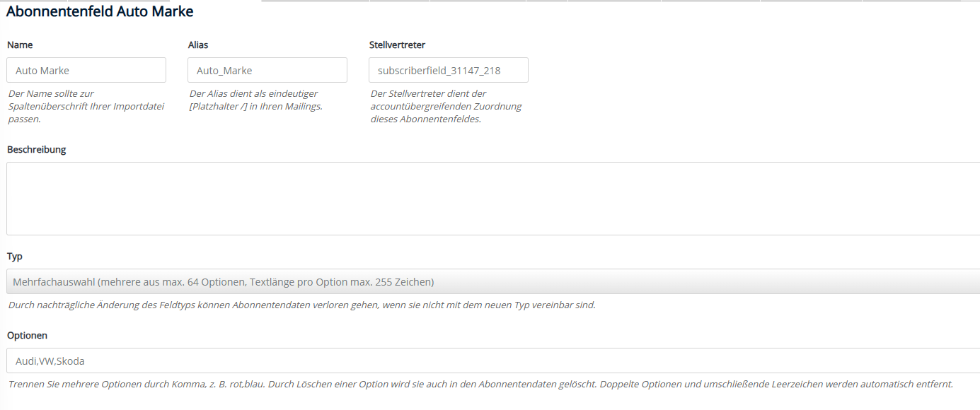Click the Stellvertreter field subscriberfield_31147_218
980x410 pixels.
[x=449, y=70]
